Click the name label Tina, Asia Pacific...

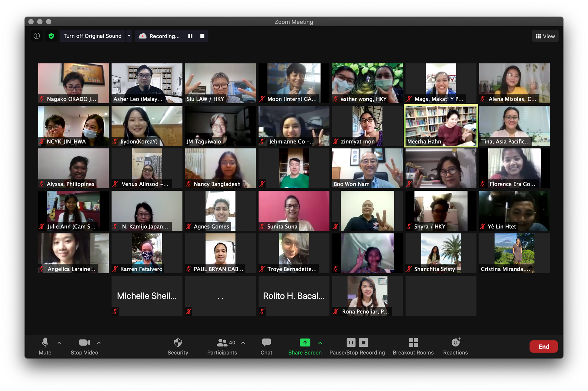point(505,141)
